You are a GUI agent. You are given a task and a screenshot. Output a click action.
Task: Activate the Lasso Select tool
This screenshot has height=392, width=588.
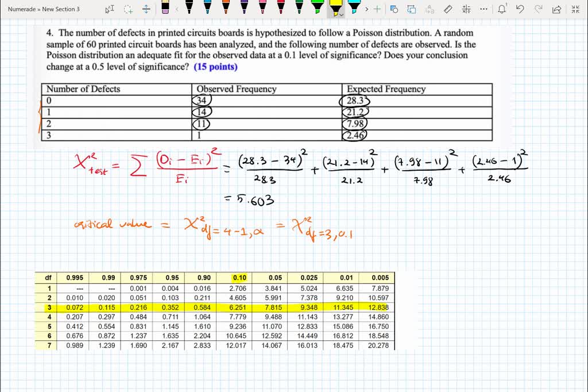point(127,8)
